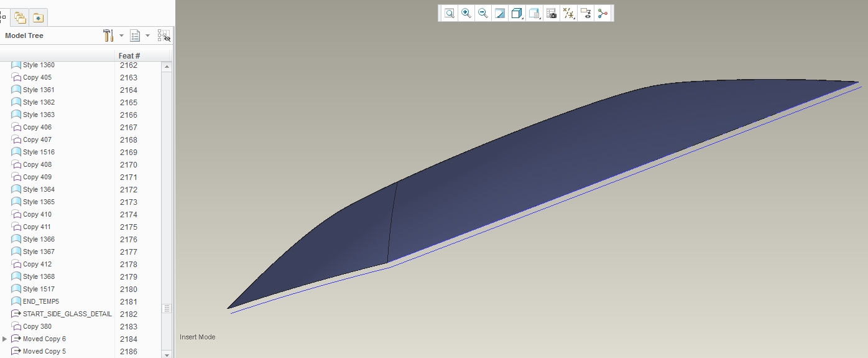Click feature number 2169 cell
Viewport: 868px width, 358px height.
[x=129, y=153]
